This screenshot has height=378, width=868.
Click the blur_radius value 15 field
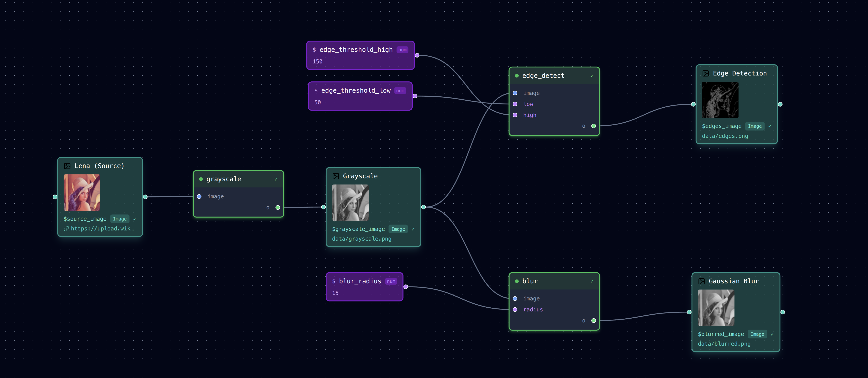(x=335, y=293)
